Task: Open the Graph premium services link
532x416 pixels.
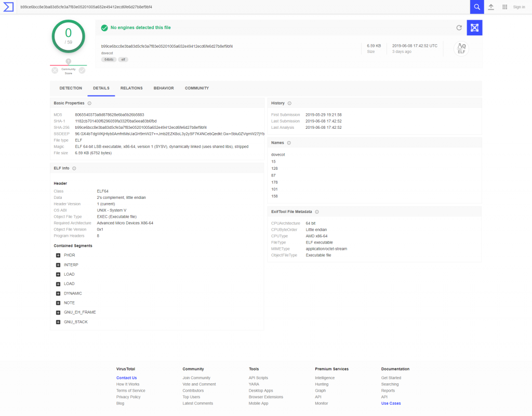Action: tap(320, 391)
